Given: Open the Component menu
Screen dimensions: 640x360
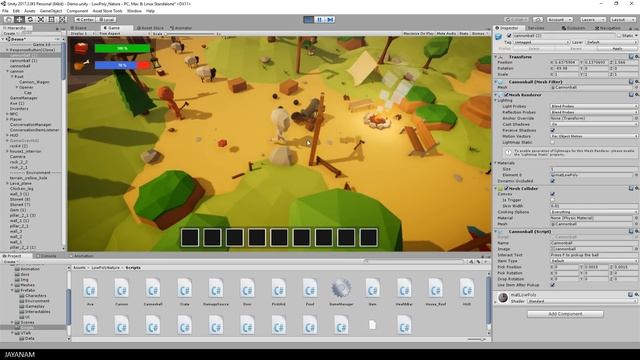Looking at the screenshot, I should (77, 11).
